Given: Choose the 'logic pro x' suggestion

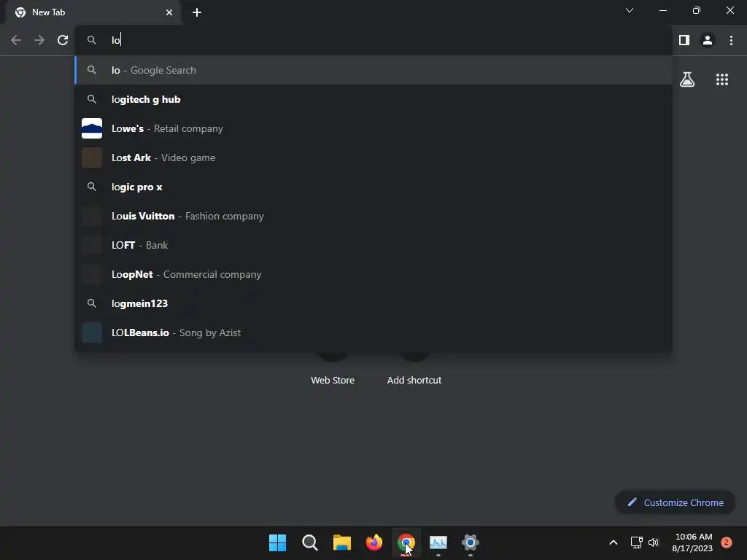Looking at the screenshot, I should [x=373, y=187].
